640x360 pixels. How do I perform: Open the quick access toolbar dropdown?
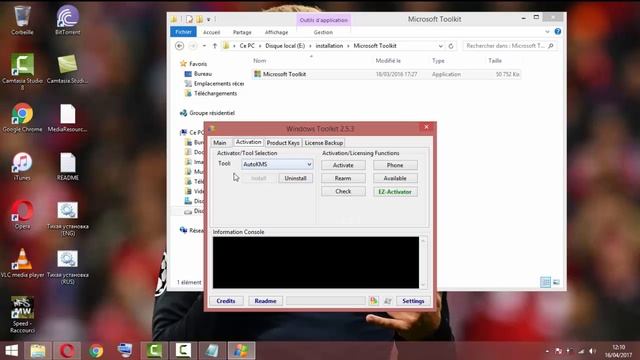[x=209, y=19]
